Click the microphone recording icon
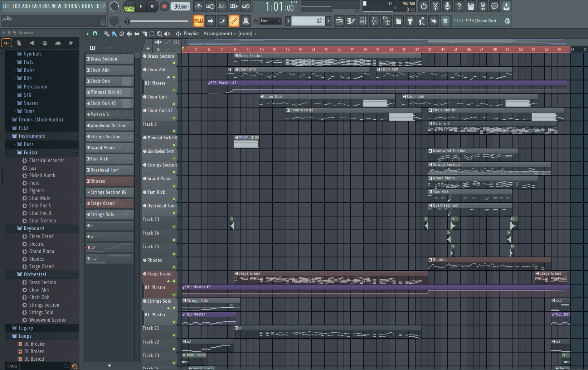The image size is (588, 370). point(447,6)
